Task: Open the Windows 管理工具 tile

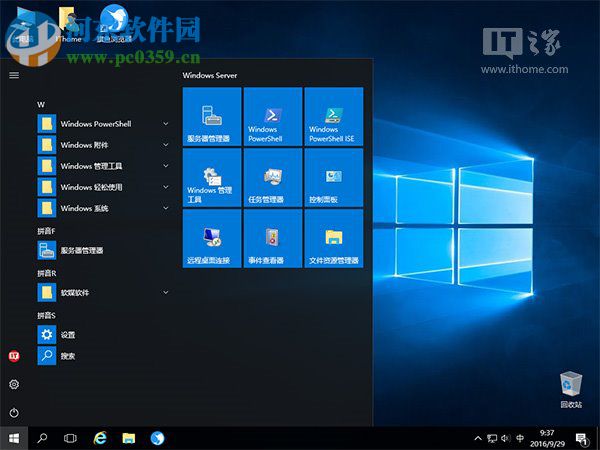Action: [212, 178]
